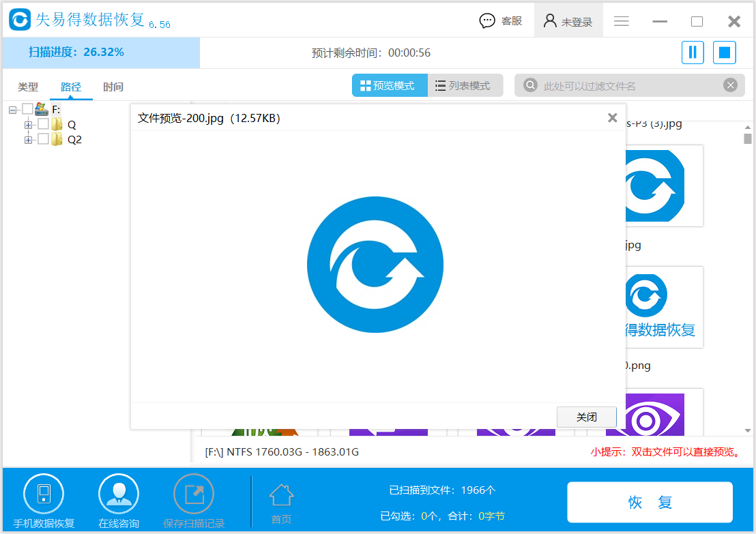Screen dimensions: 756x534
Task: Click the blue logo thumbnail behind the dialog
Action: pyautogui.click(x=664, y=186)
